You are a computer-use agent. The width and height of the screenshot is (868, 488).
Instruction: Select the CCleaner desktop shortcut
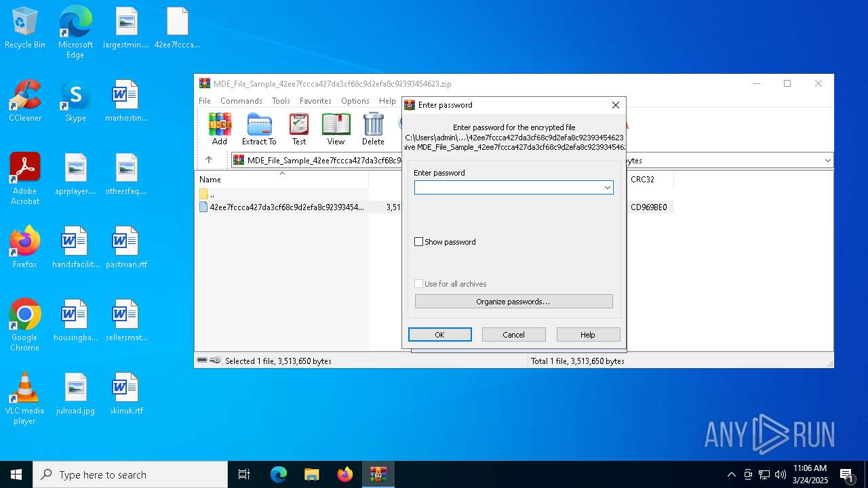[25, 102]
